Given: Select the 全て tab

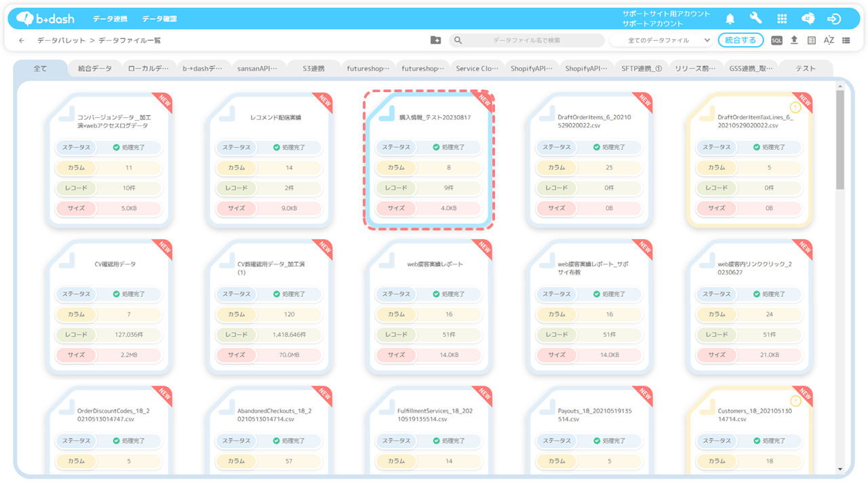Looking at the screenshot, I should pos(41,68).
